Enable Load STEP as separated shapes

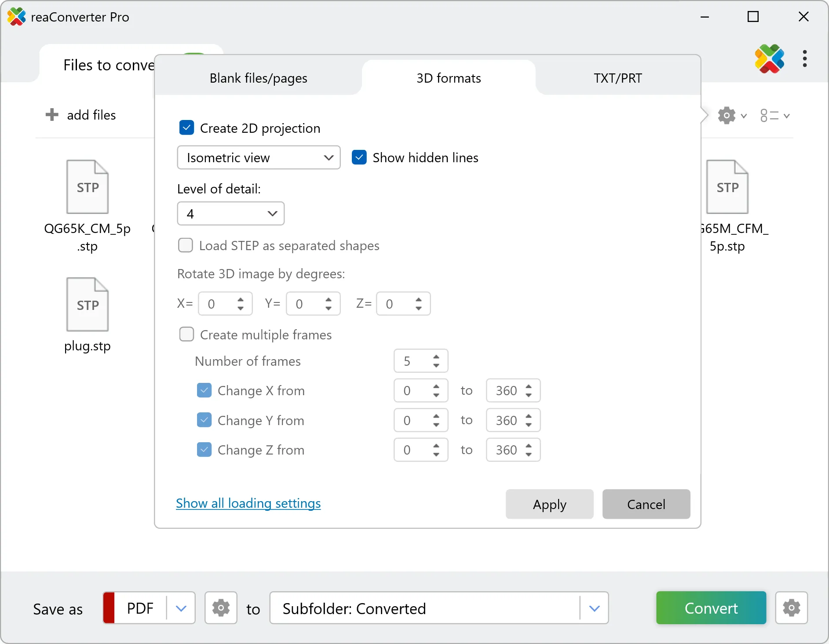[186, 245]
